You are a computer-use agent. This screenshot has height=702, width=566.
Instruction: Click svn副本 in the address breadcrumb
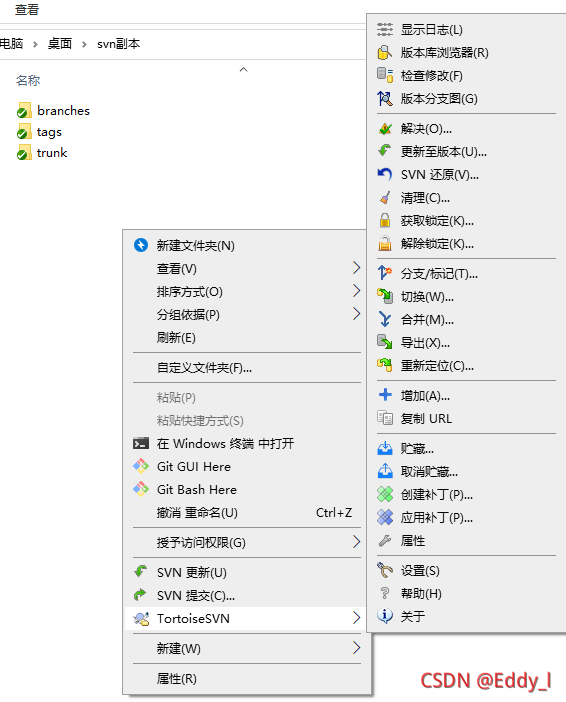[x=118, y=44]
